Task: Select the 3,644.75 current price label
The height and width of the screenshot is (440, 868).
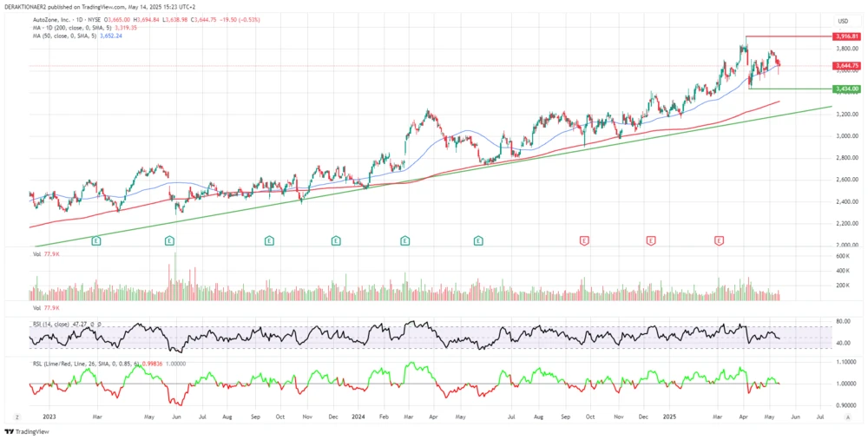Action: click(x=847, y=66)
